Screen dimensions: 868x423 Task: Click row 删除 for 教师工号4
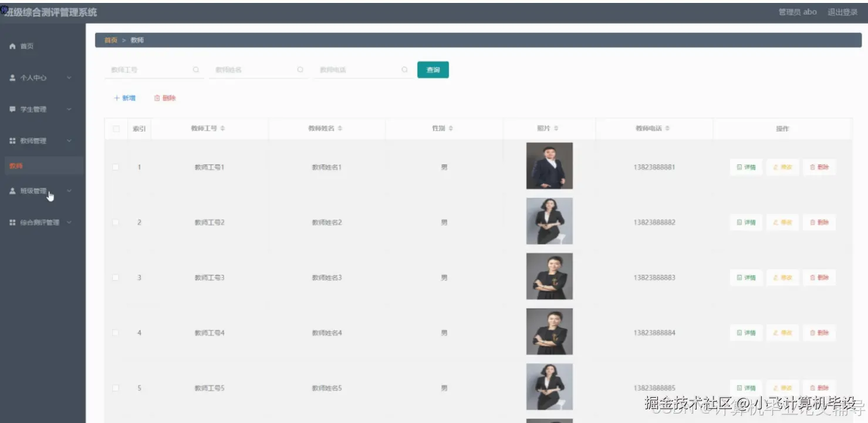point(819,333)
